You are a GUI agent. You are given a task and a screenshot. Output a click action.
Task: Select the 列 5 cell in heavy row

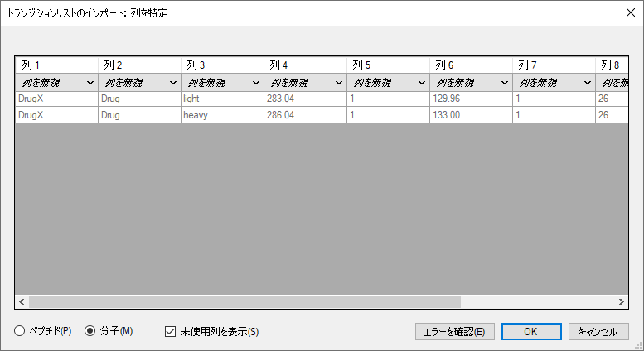point(388,115)
